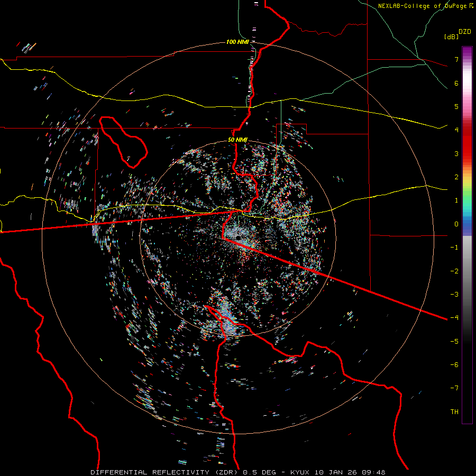Click the 0 scale value
The image size is (476, 476).
point(456,224)
